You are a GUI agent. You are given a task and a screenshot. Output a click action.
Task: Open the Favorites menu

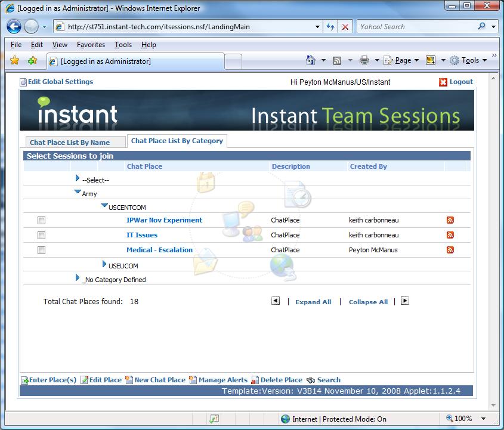click(x=91, y=45)
